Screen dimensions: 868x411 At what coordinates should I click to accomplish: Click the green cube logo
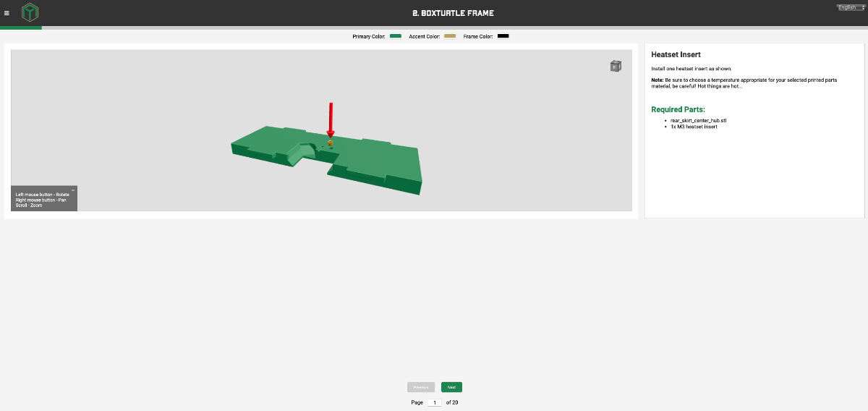(x=30, y=12)
